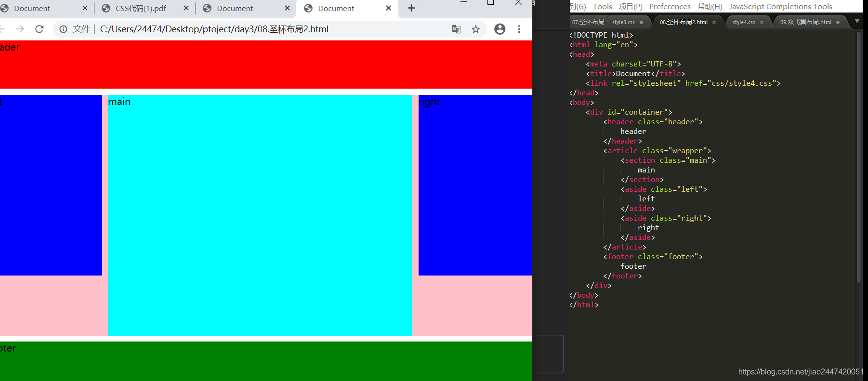Switch to the style3.css editor tab

coord(628,22)
